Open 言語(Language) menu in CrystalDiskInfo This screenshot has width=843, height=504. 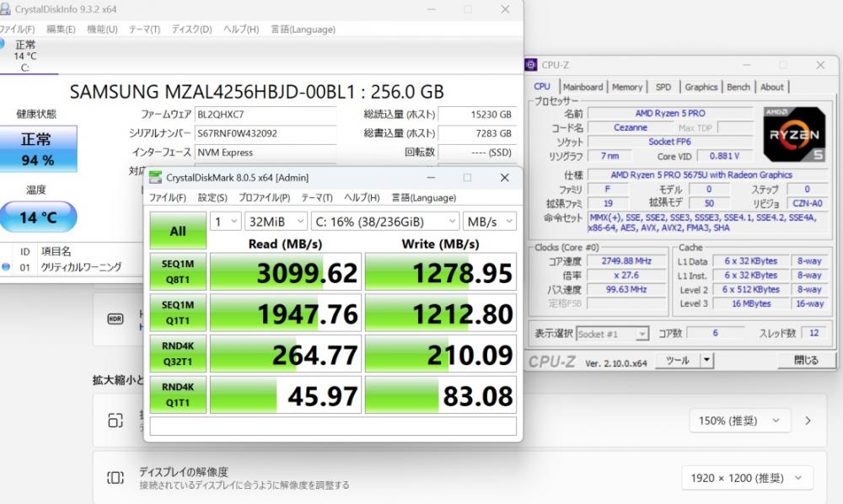tap(303, 29)
